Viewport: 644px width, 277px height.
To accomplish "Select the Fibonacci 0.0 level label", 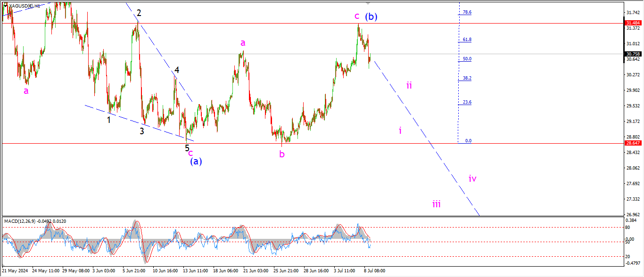I will point(468,140).
